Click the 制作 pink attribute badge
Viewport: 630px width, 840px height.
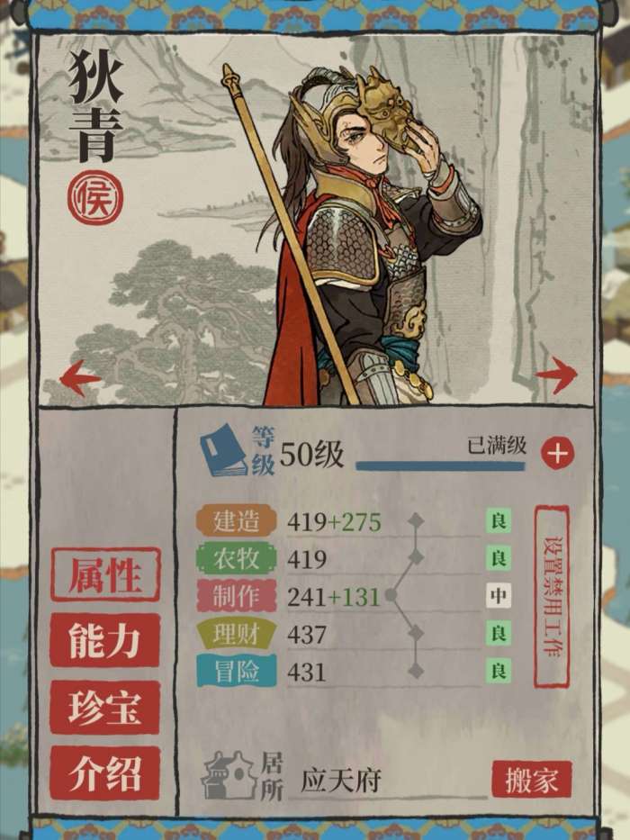(236, 596)
